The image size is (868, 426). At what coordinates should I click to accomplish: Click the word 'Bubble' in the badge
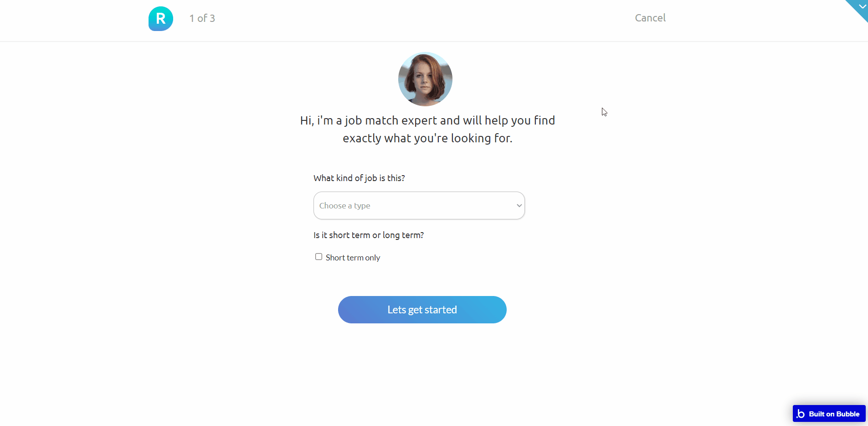[848, 414]
